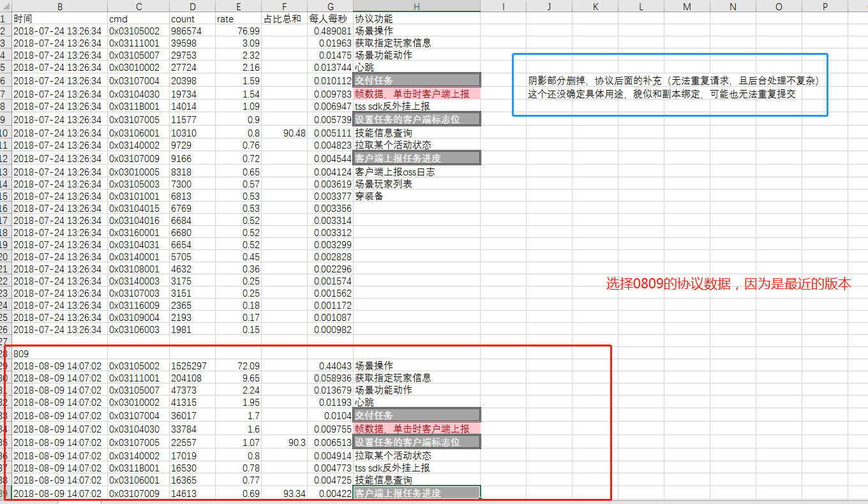Select the 93.34 cell in column F
The width and height of the screenshot is (868, 504).
click(x=284, y=493)
